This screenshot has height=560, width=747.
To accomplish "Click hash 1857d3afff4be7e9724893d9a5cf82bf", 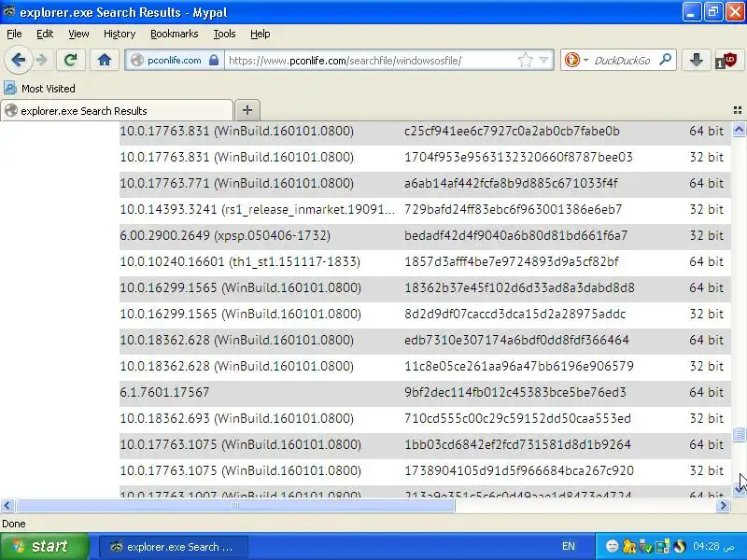I will click(x=512, y=261).
